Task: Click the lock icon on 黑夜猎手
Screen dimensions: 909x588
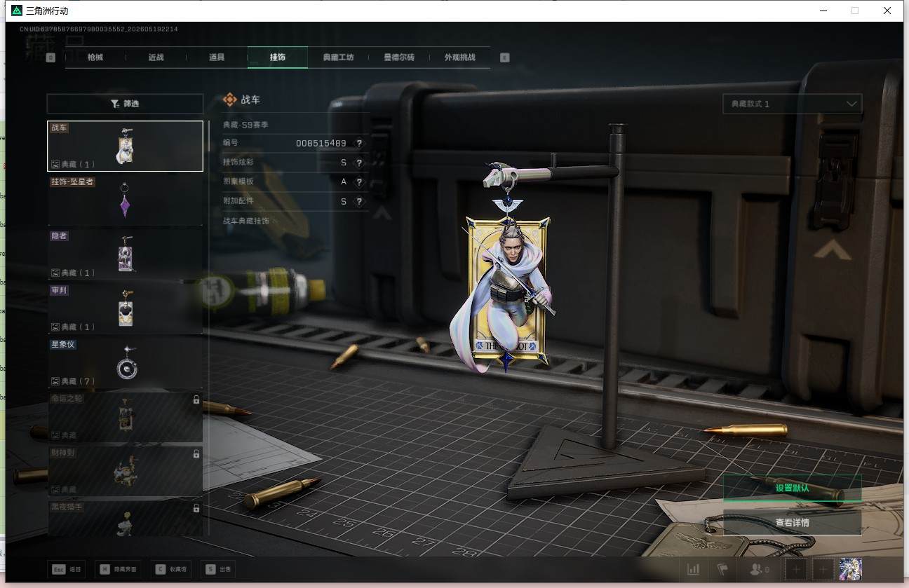Action: pyautogui.click(x=196, y=508)
